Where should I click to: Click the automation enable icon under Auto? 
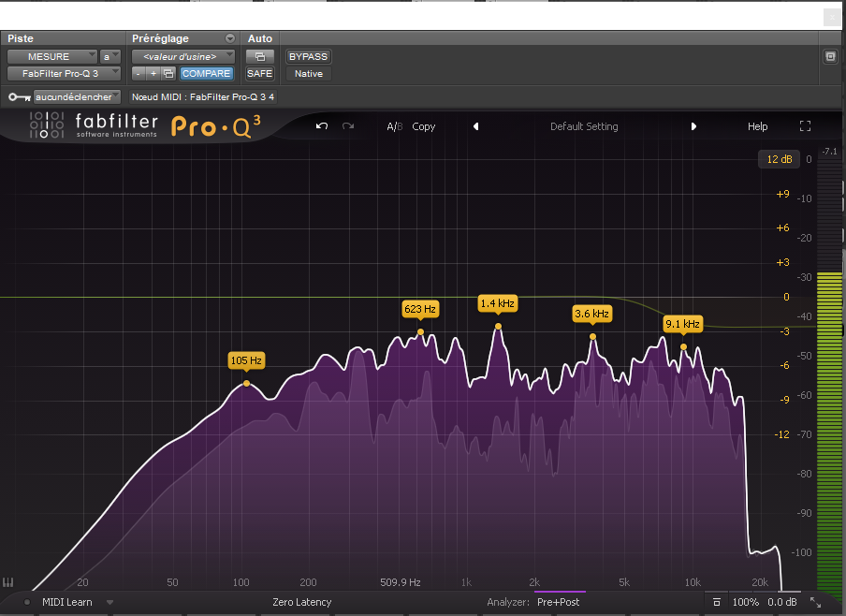pos(260,57)
